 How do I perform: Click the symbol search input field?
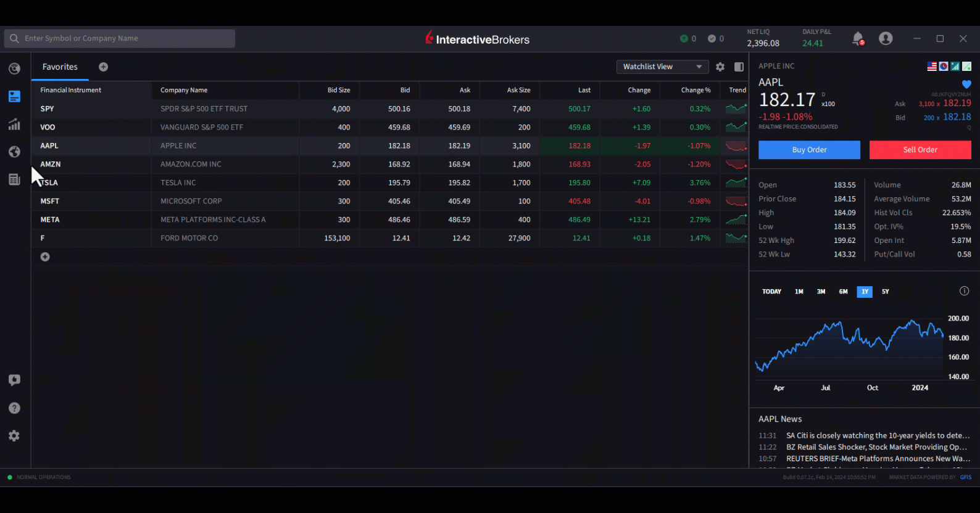(x=120, y=38)
